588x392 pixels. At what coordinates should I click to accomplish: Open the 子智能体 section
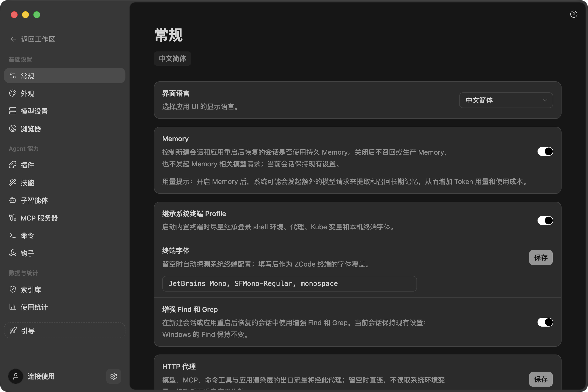pyautogui.click(x=65, y=200)
